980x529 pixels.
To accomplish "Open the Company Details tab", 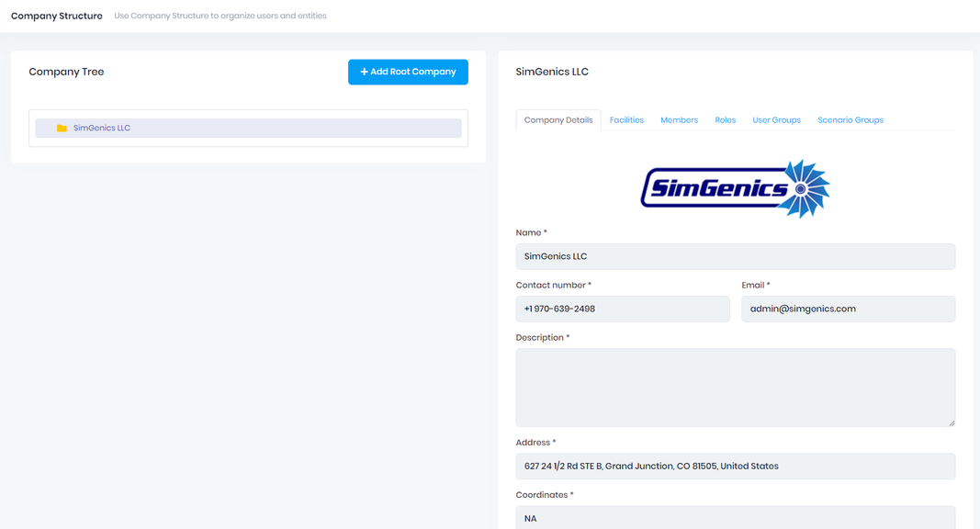I will pyautogui.click(x=558, y=120).
